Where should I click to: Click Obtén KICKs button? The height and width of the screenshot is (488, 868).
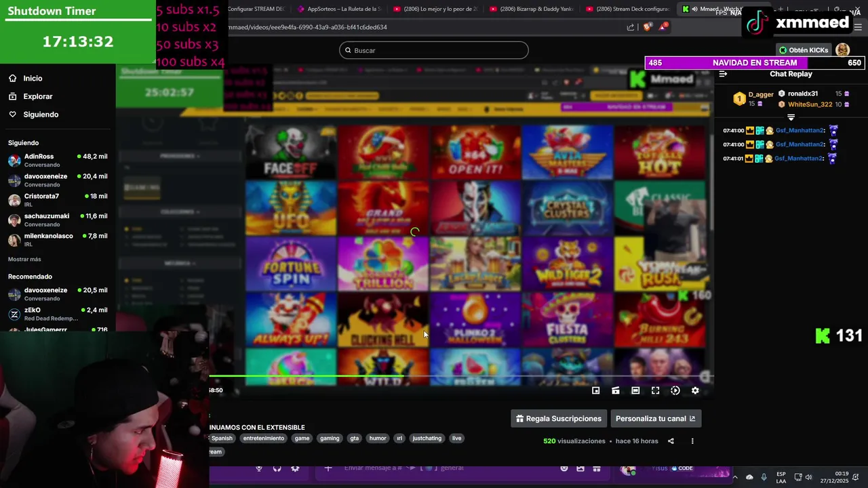(x=804, y=50)
